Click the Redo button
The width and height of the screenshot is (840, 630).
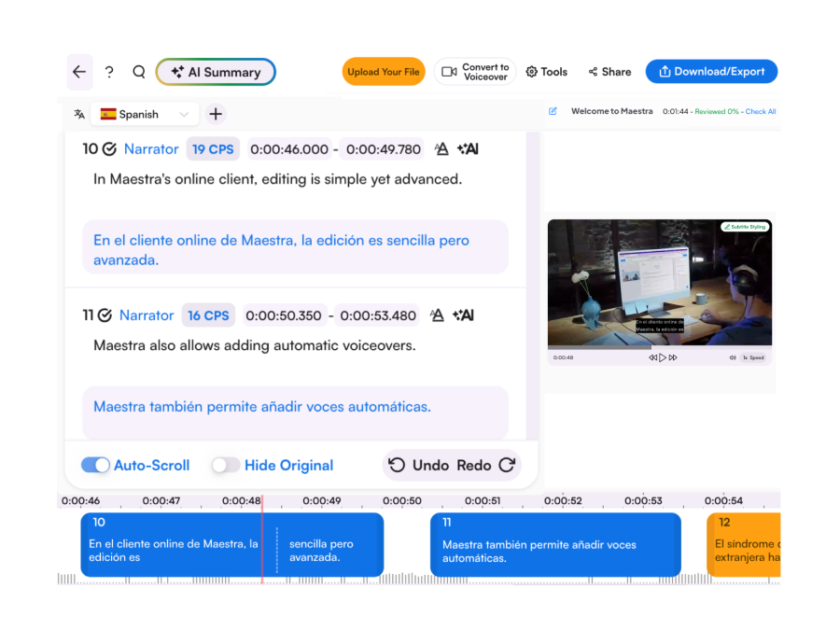(486, 465)
